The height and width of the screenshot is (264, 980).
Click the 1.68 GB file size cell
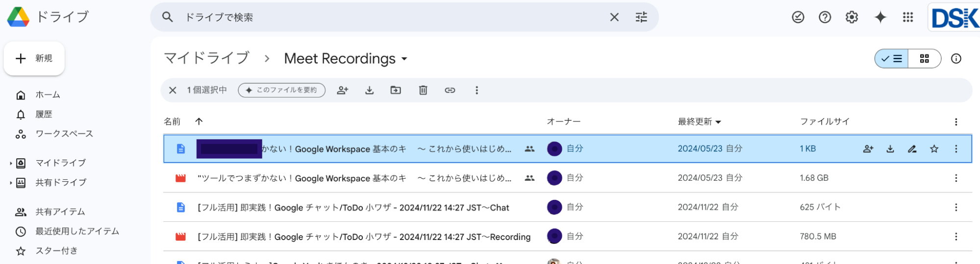tap(814, 178)
